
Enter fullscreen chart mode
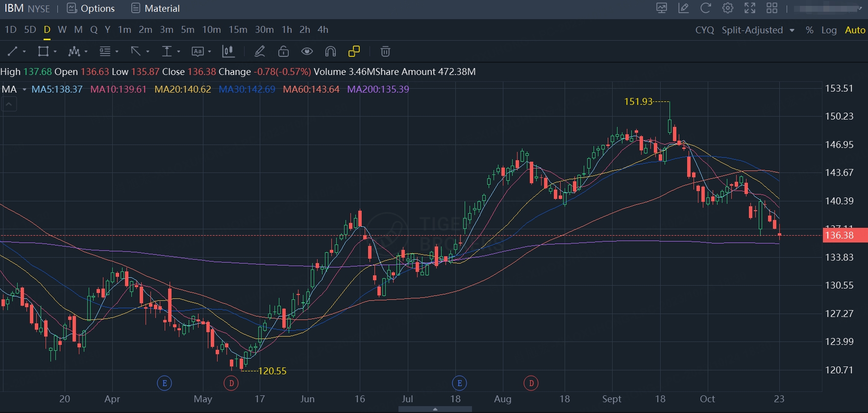click(x=749, y=8)
